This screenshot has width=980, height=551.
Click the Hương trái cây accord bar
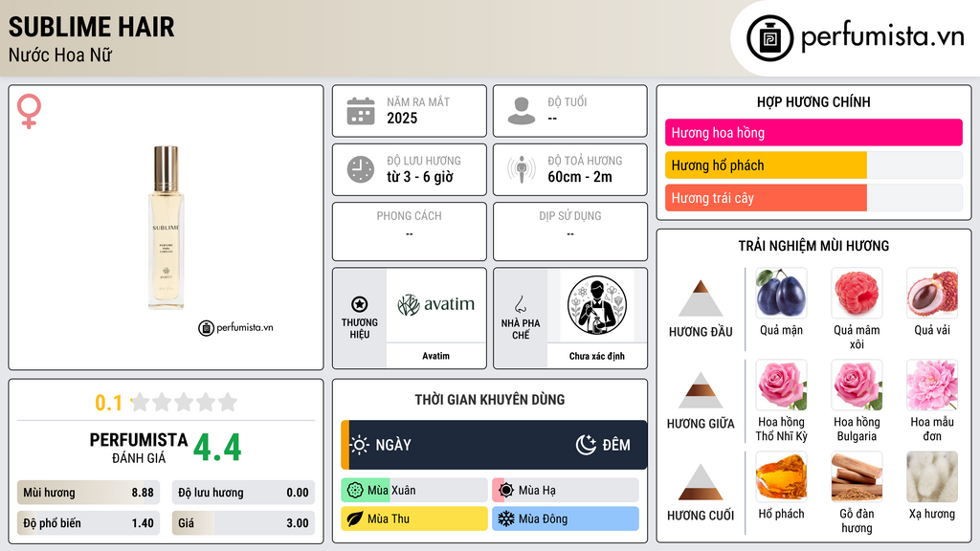[813, 198]
